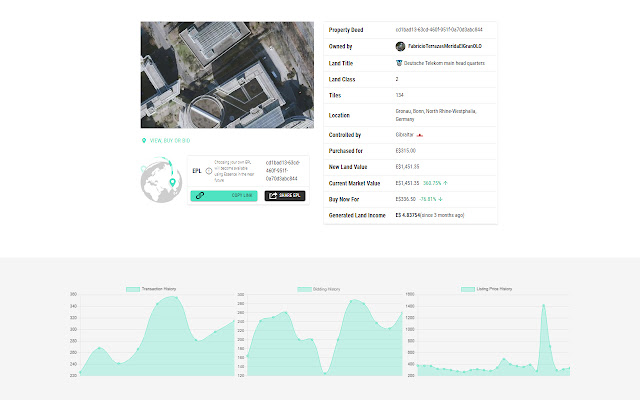Image resolution: width=640 pixels, height=400 pixels.
Task: Click the Property Deed row label
Action: (346, 30)
